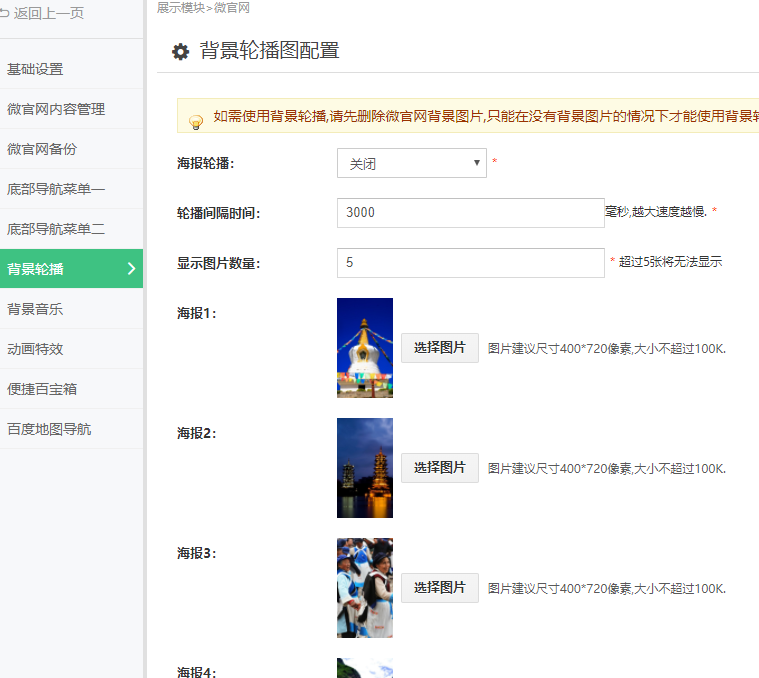This screenshot has height=678, width=759.
Task: Go to 微官网内容管理 menu item
Action: tap(56, 109)
